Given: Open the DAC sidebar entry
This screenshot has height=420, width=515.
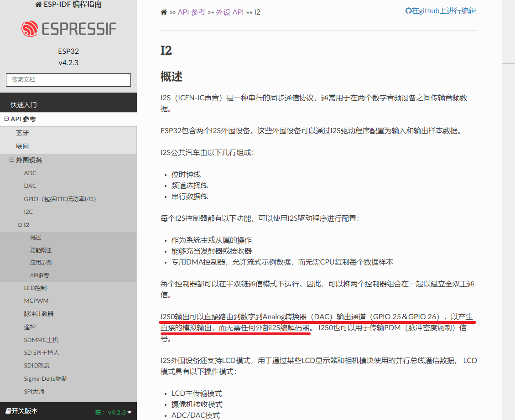Looking at the screenshot, I should pyautogui.click(x=30, y=186).
